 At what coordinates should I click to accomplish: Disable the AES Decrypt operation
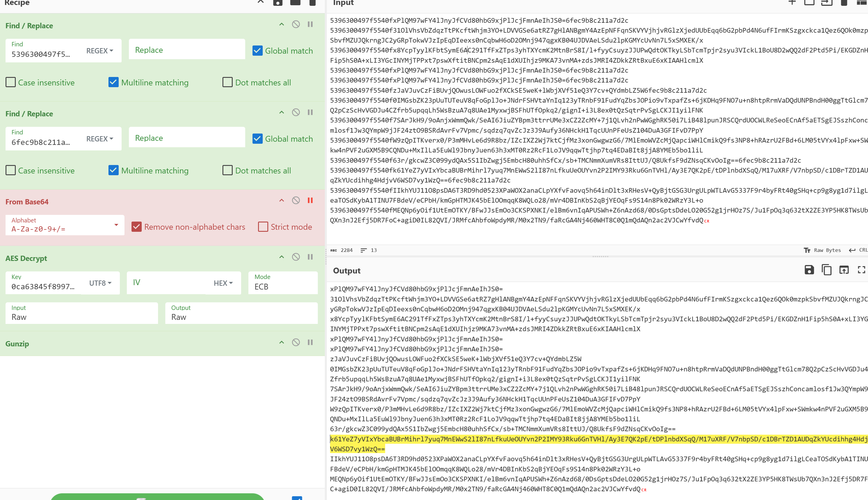296,257
